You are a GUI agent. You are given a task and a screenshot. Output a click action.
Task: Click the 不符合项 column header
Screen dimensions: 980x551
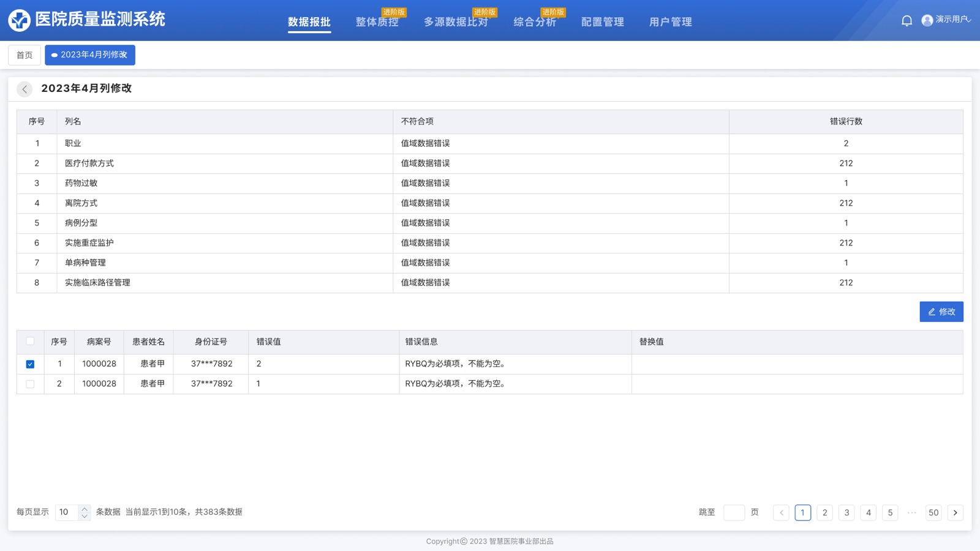(x=561, y=122)
